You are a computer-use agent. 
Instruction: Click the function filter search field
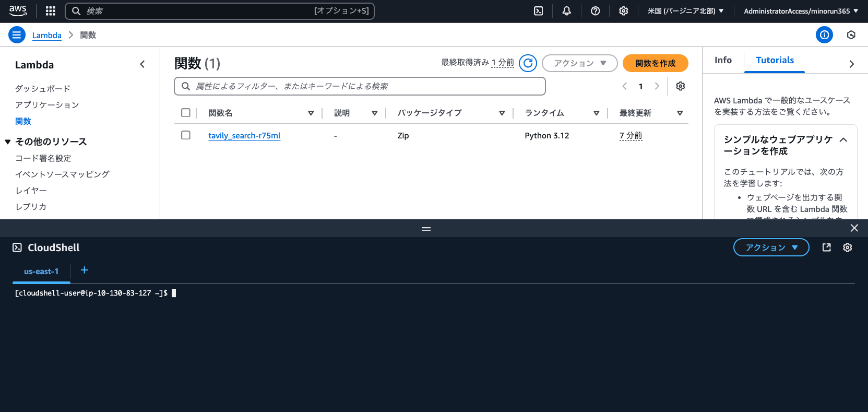point(360,86)
